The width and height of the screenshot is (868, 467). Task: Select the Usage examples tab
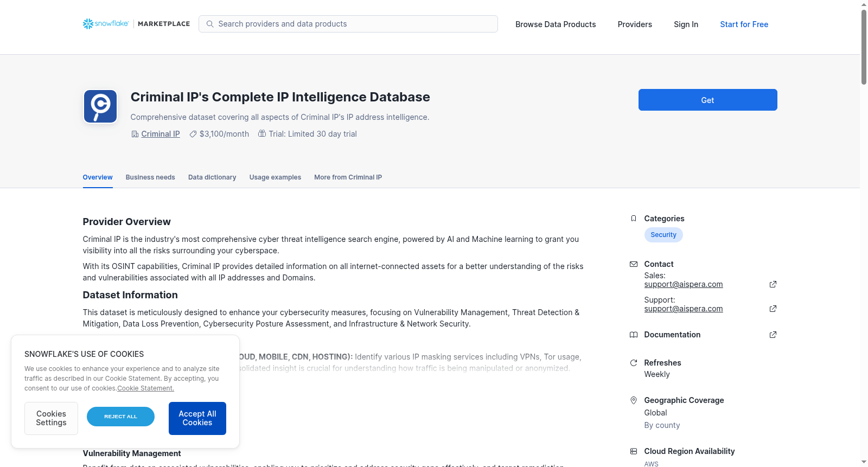point(275,177)
